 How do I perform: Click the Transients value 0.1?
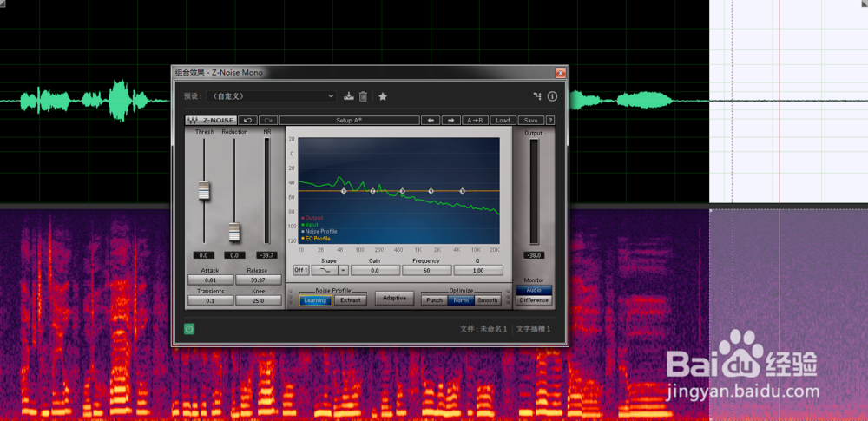pos(210,301)
